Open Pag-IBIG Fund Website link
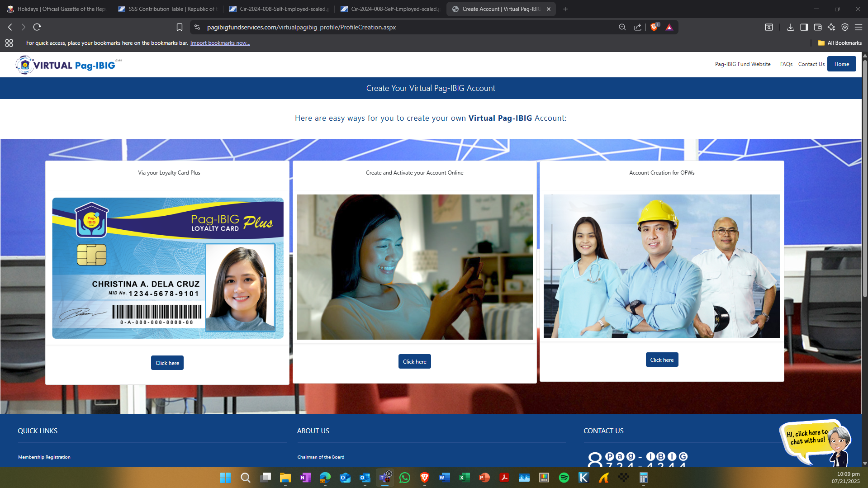The image size is (868, 488). click(743, 64)
